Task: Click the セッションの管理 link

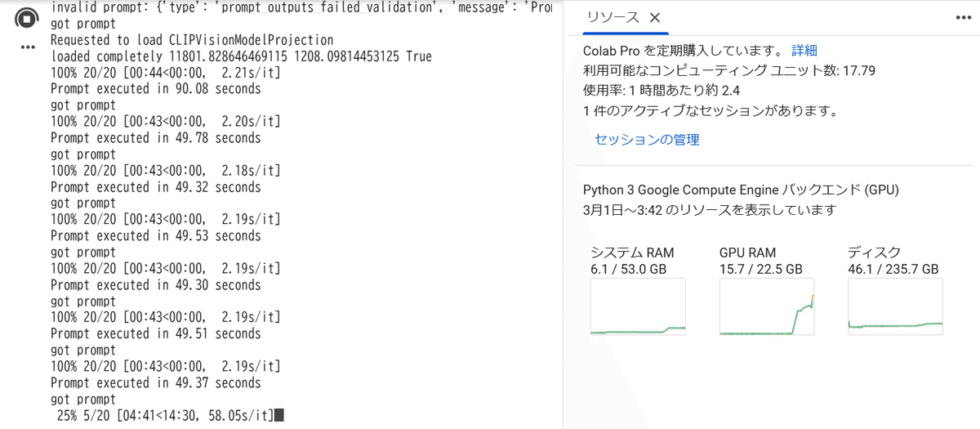Action: (x=647, y=140)
